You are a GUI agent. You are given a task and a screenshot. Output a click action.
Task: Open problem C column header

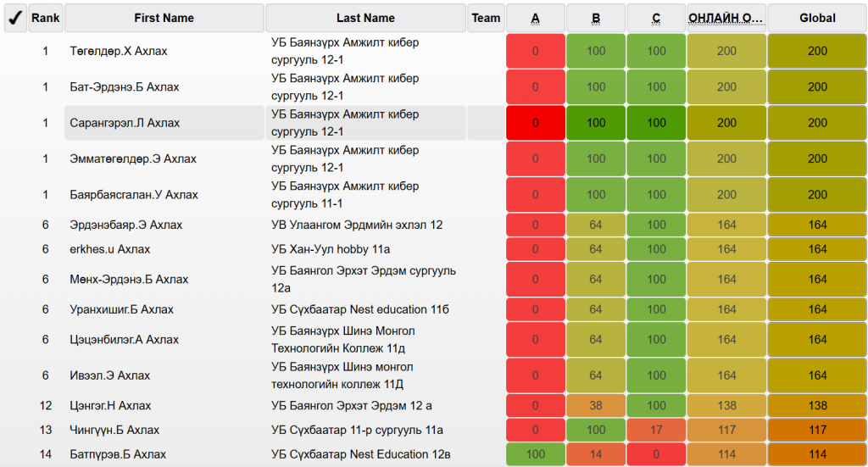tap(656, 18)
